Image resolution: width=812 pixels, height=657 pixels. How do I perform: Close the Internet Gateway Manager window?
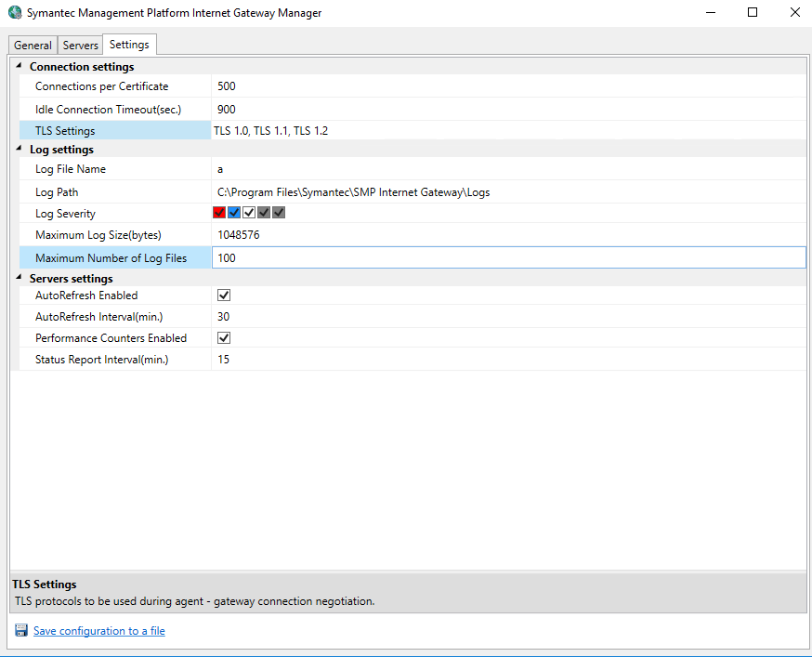795,12
